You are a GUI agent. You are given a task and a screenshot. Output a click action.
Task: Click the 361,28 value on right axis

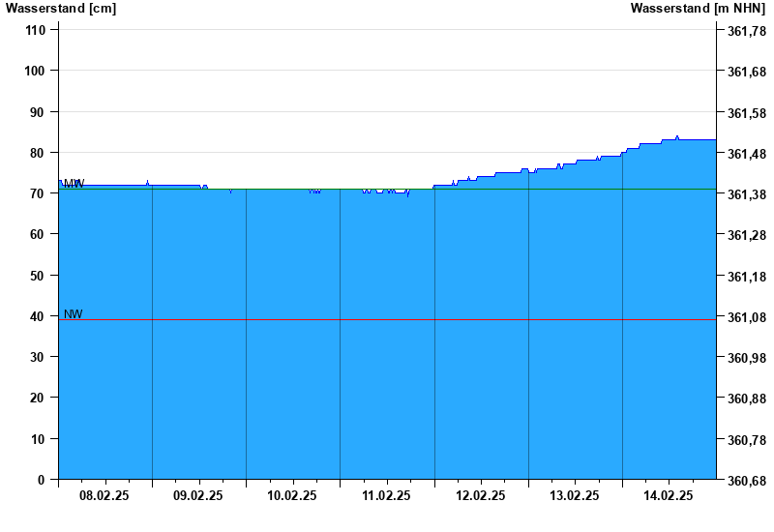tap(747, 235)
